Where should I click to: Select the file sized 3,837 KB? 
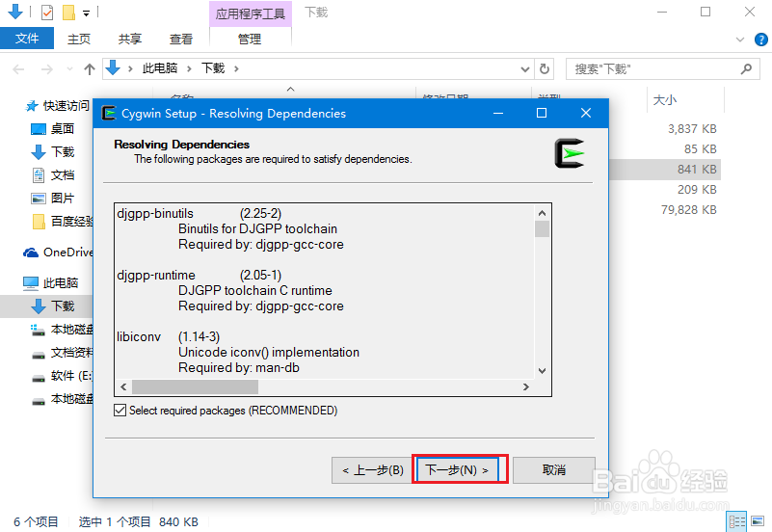[692, 129]
